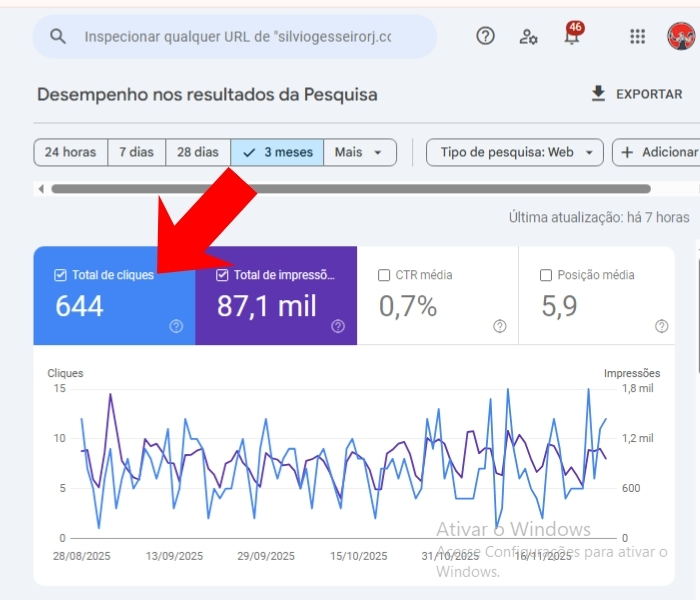Click help icon on CTR média card
Viewport: 700px width, 600px height.
(x=500, y=326)
